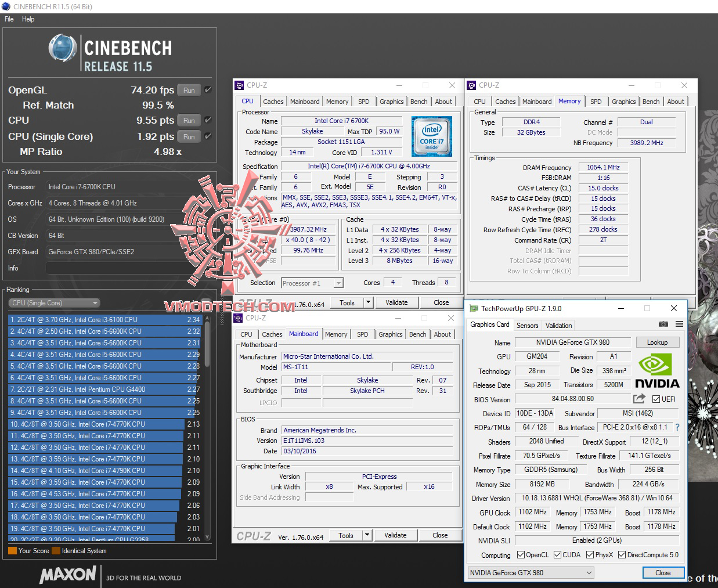This screenshot has height=588, width=718.
Task: Click Validate in top-left CPU-Z window
Action: pos(396,302)
